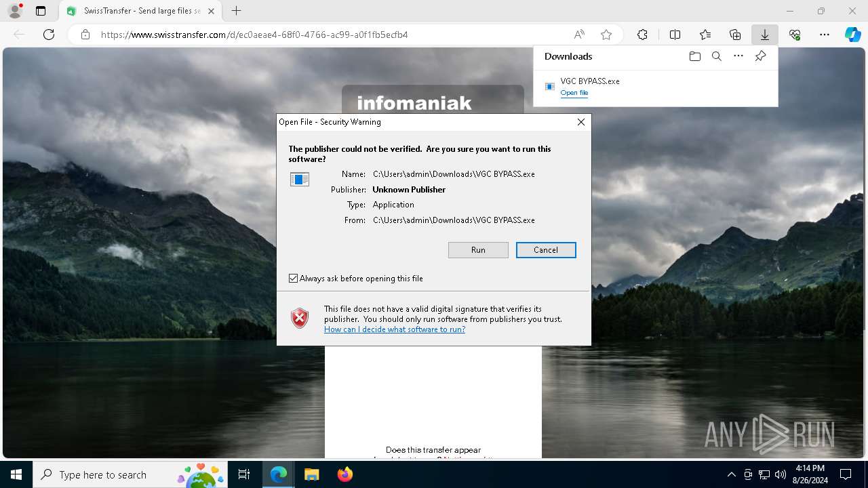Click the Read aloud icon
This screenshot has width=868, height=488.
(x=579, y=35)
